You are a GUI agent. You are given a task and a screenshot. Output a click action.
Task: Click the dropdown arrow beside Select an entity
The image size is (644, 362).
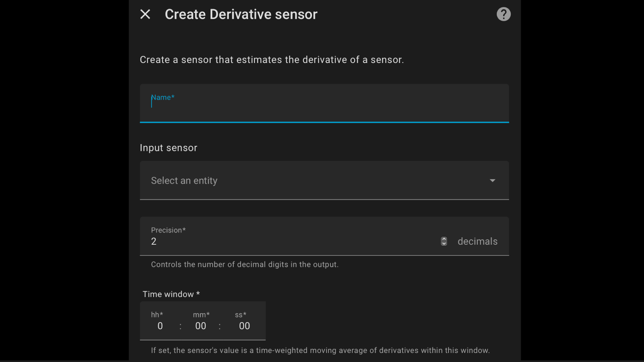coord(493,181)
